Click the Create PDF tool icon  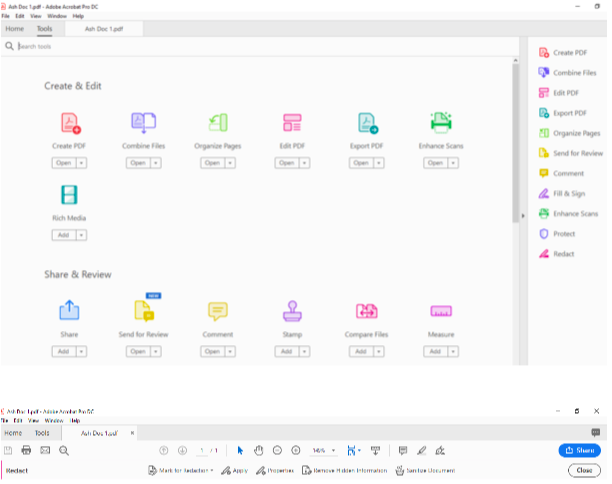(70, 123)
